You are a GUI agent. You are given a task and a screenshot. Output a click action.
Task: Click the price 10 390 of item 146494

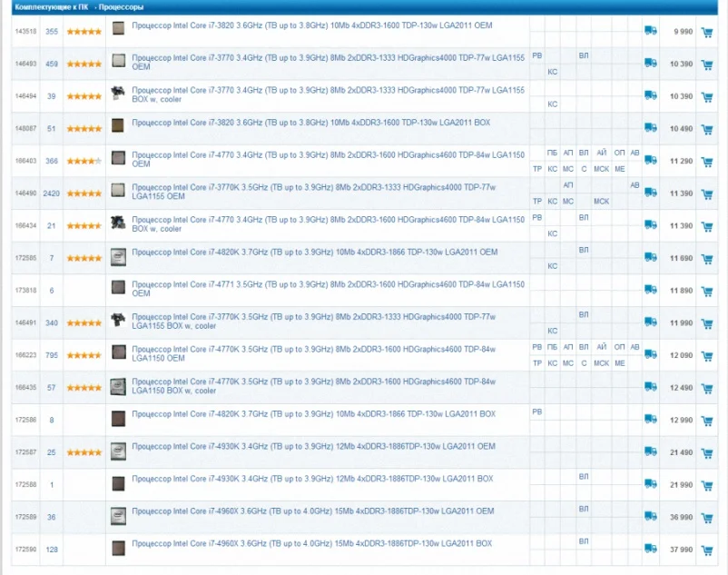click(681, 96)
